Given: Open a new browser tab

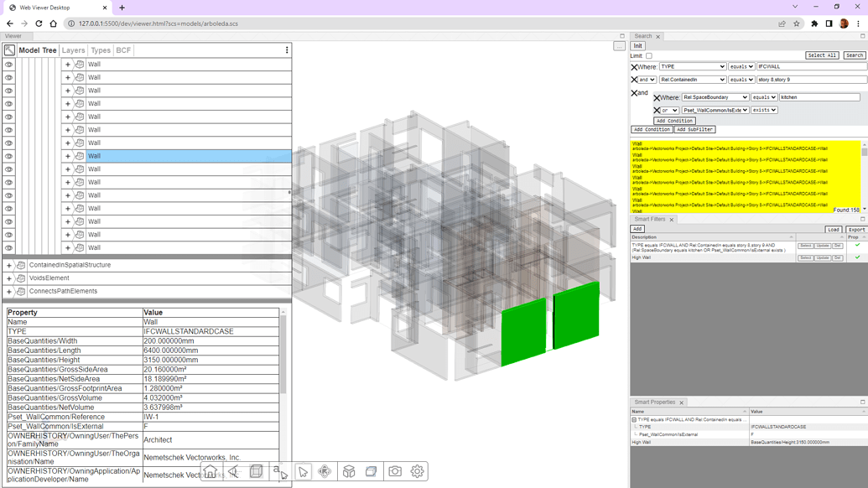Looking at the screenshot, I should [122, 8].
